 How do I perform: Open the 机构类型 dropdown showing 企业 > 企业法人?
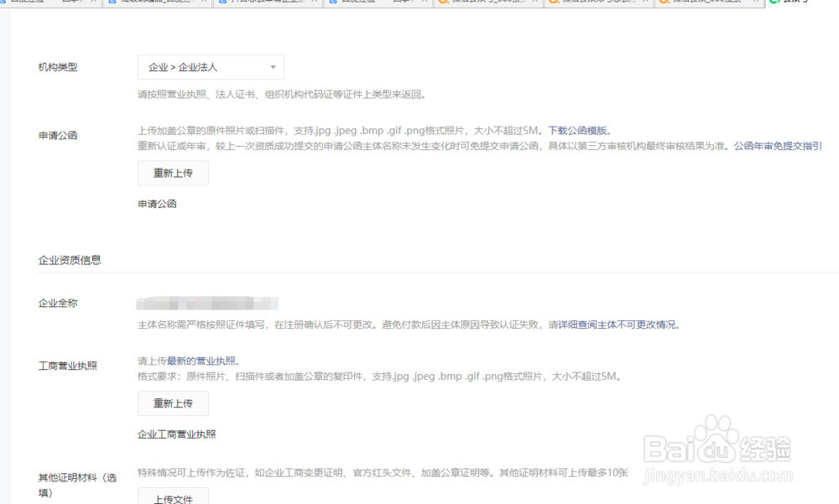211,67
